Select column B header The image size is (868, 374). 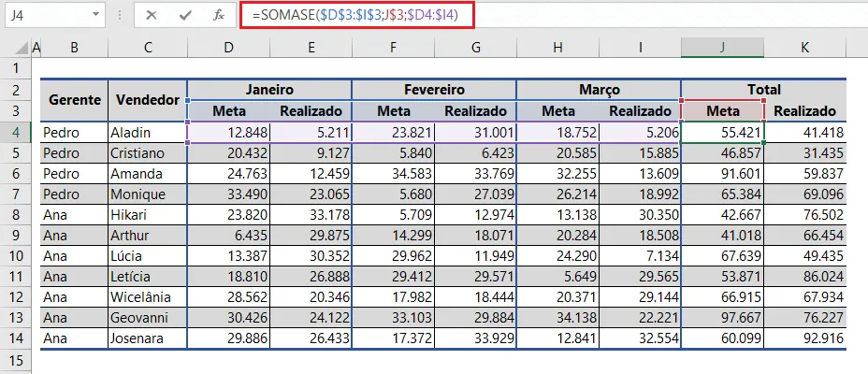(x=74, y=48)
